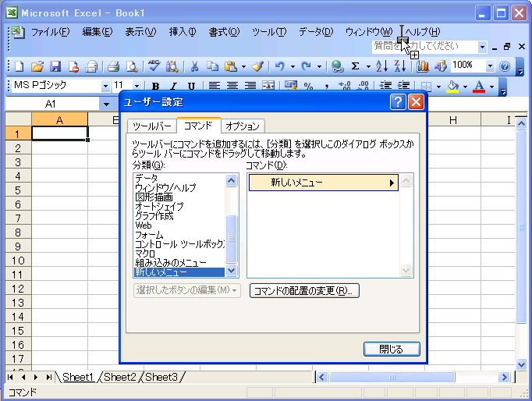Open the zoom 100% dropdown

(x=490, y=66)
